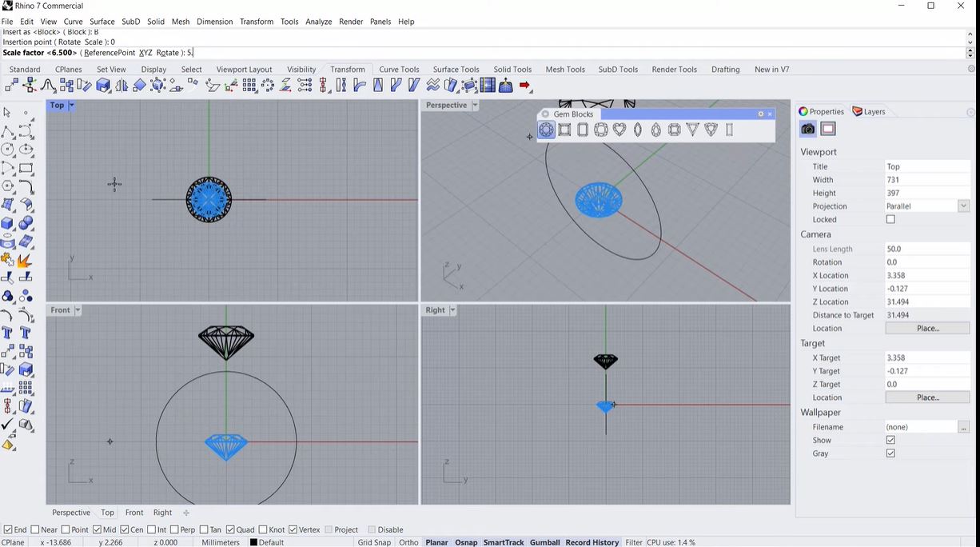Pick the baguette gem block

(729, 130)
